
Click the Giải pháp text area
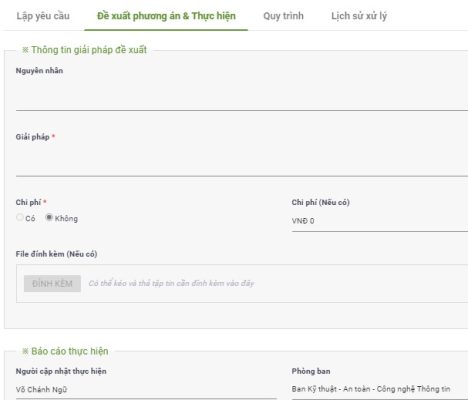(242, 160)
